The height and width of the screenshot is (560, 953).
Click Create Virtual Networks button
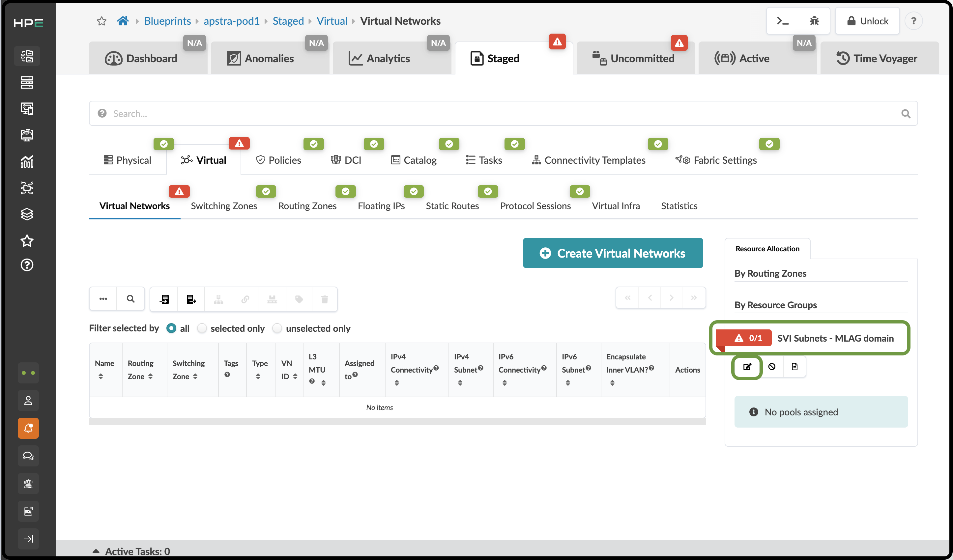pos(613,253)
